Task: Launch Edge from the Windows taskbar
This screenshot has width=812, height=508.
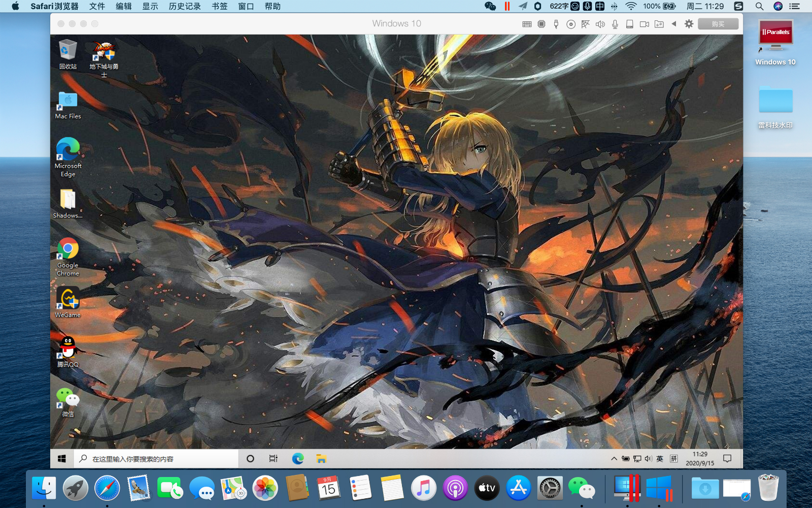Action: point(298,459)
